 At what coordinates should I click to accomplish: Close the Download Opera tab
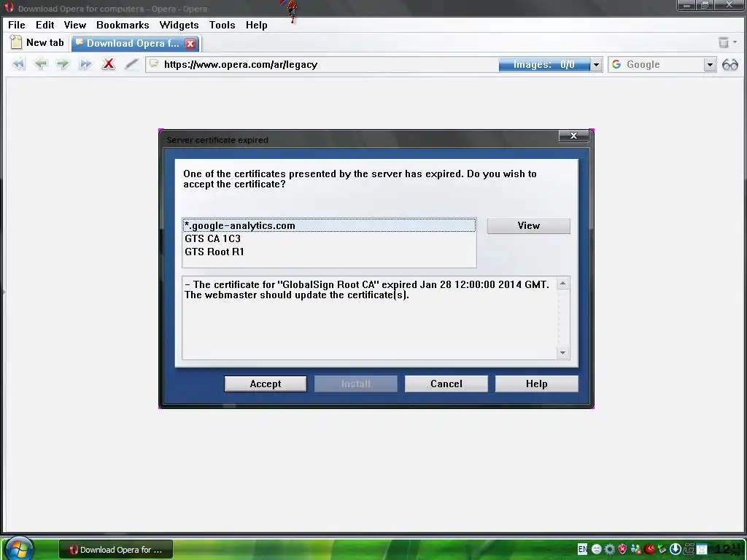190,43
